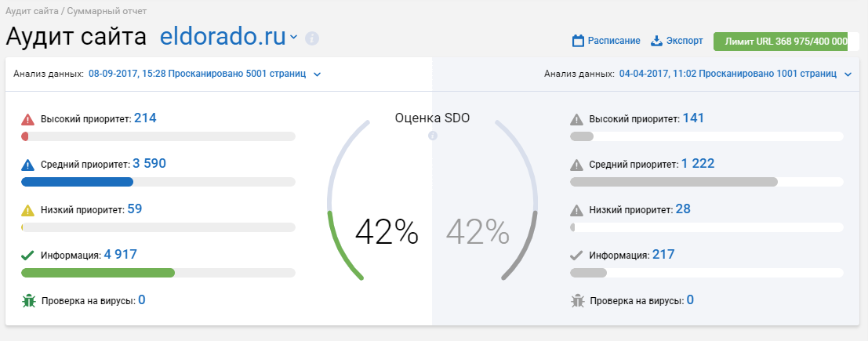Select the 04-04-2017, 11:02 scan text
This screenshot has height=341, width=868.
(x=728, y=74)
